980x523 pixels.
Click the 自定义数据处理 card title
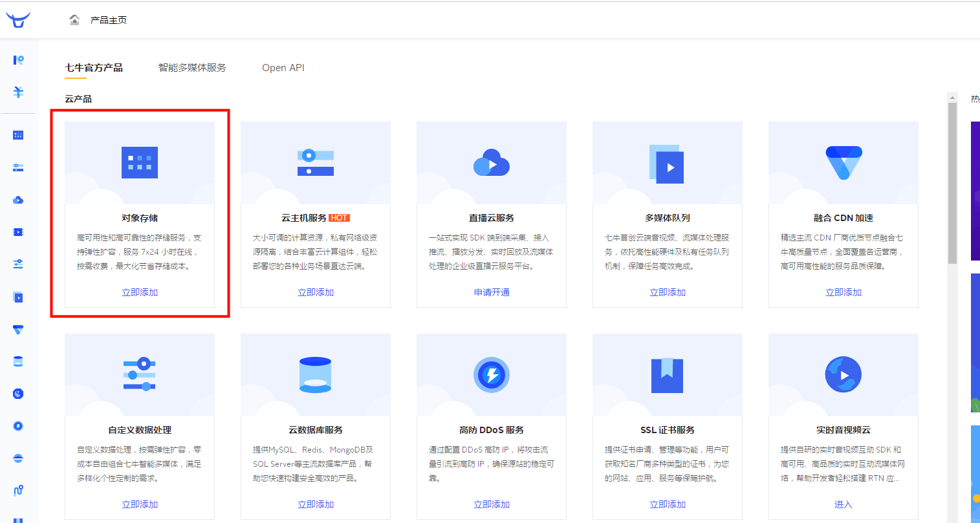[140, 430]
